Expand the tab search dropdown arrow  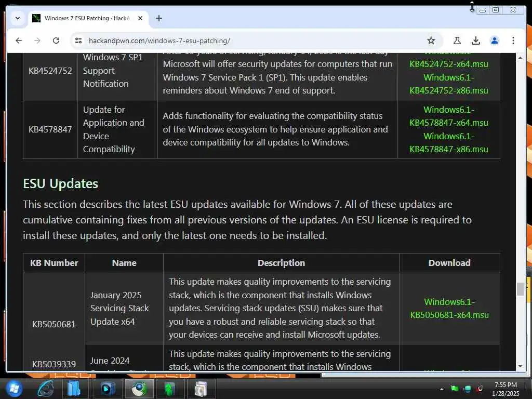[x=18, y=18]
